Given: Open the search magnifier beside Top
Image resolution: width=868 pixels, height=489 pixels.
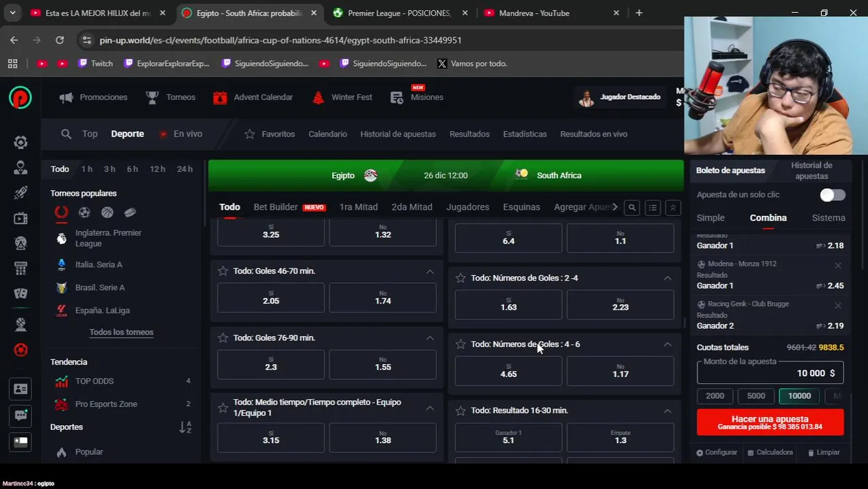Looking at the screenshot, I should point(66,134).
